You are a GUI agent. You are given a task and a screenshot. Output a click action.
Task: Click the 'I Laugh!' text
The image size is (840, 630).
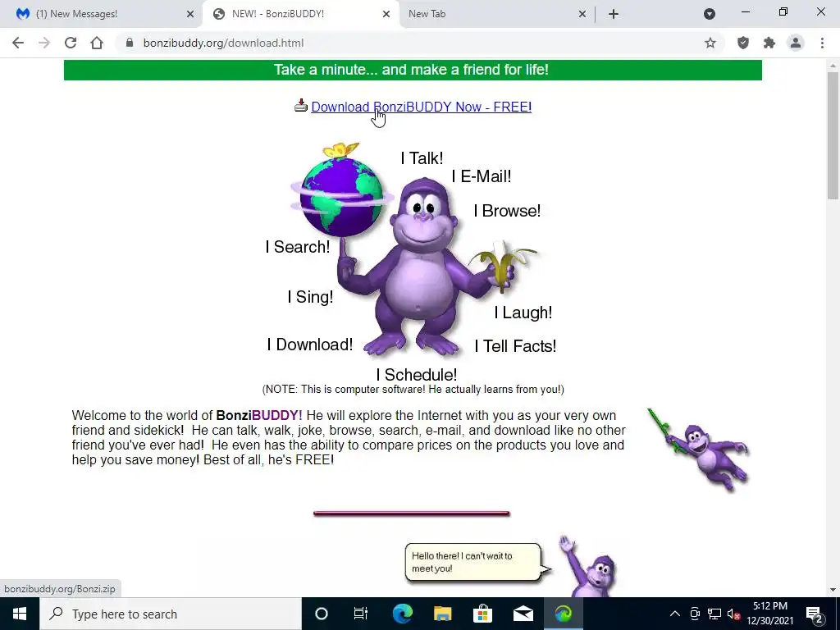point(523,313)
